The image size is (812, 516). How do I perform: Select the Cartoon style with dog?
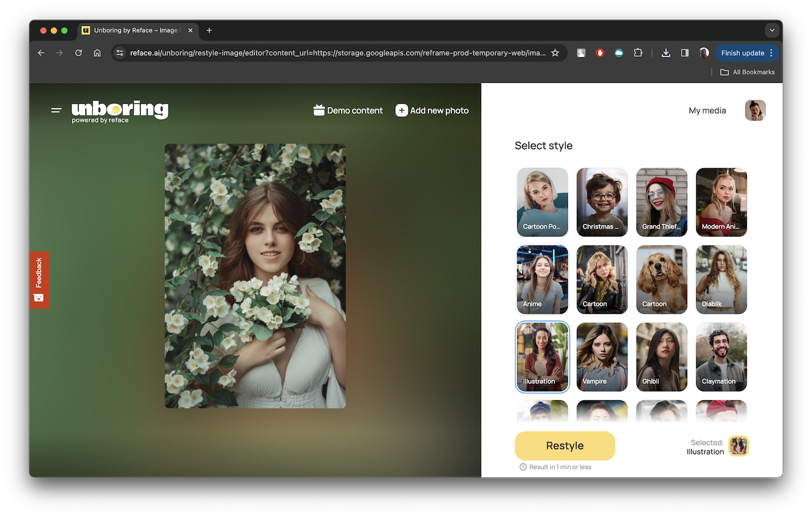click(x=662, y=280)
